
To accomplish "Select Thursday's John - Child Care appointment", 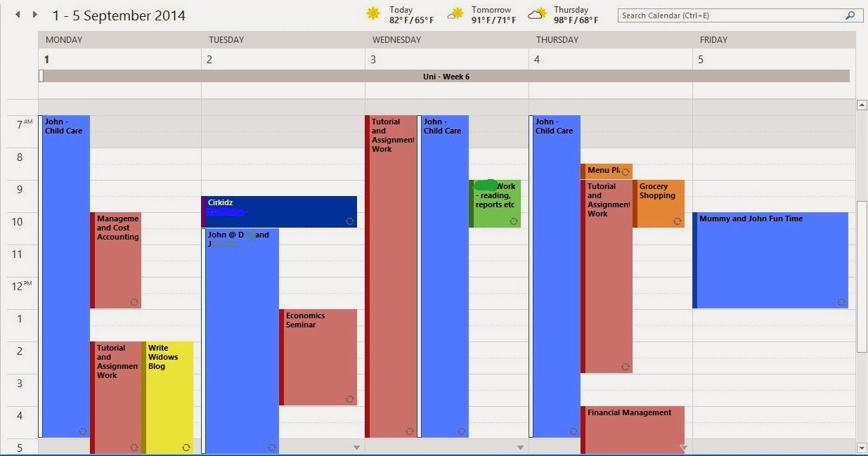I will tap(555, 276).
